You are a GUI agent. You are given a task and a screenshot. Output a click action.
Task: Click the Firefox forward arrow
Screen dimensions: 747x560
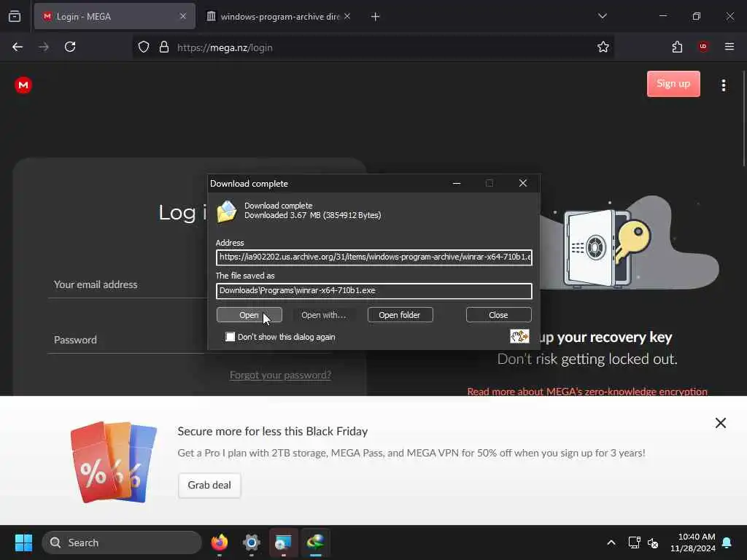(x=44, y=47)
